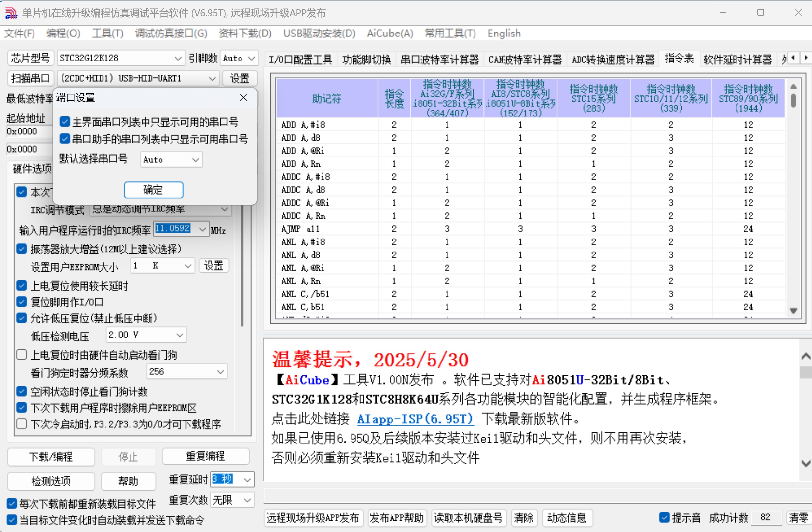Click the message panel scroll-down chevron
The height and width of the screenshot is (532, 812).
(x=805, y=463)
